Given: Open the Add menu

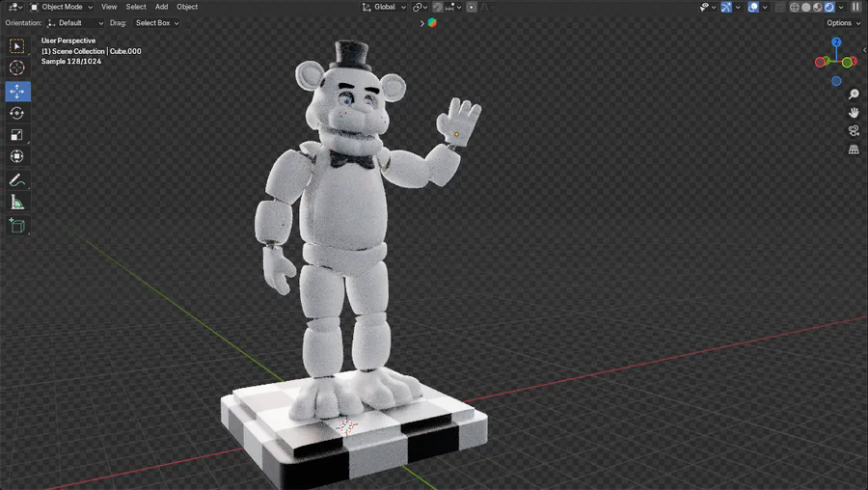Looking at the screenshot, I should tap(161, 7).
